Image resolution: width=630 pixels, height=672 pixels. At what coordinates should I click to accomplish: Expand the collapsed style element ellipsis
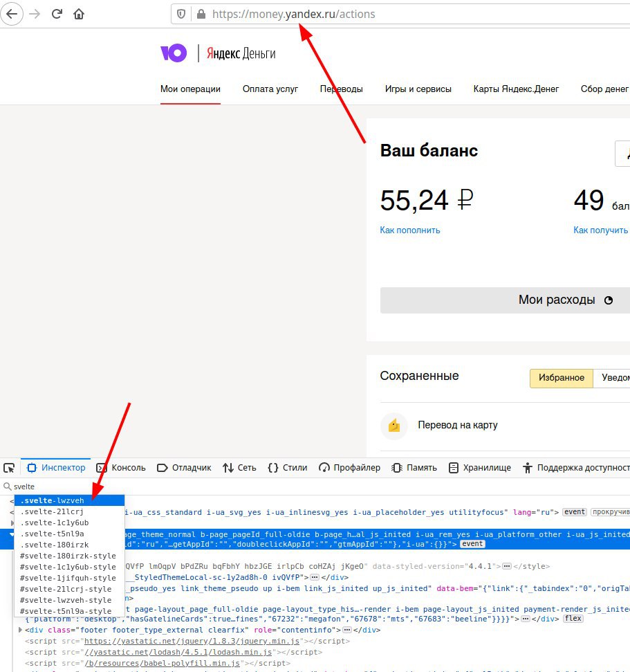[507, 567]
